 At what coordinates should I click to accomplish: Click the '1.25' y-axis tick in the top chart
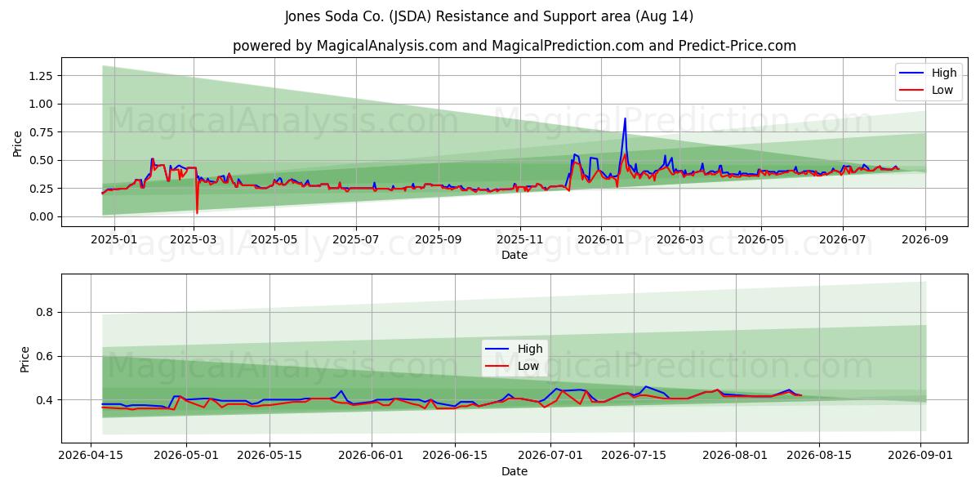pyautogui.click(x=41, y=76)
